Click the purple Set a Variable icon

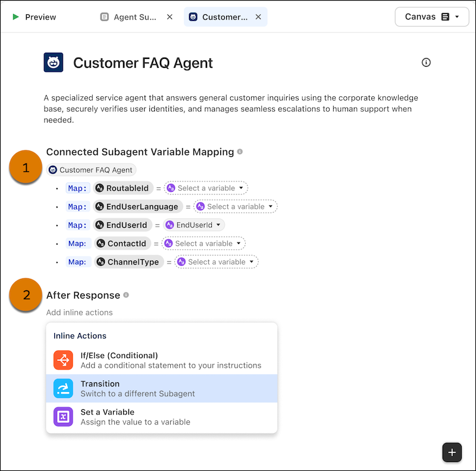63,417
